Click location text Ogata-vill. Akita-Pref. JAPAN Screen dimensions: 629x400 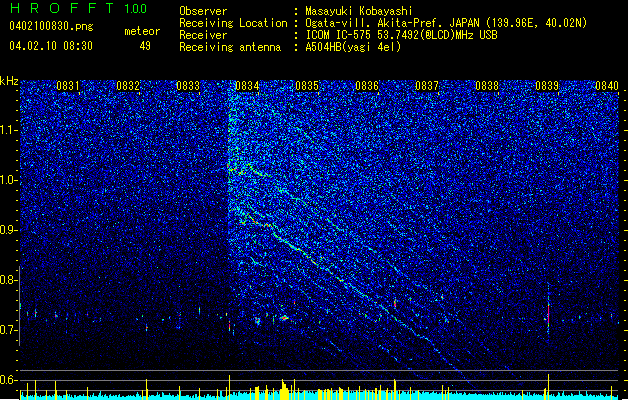(x=392, y=23)
